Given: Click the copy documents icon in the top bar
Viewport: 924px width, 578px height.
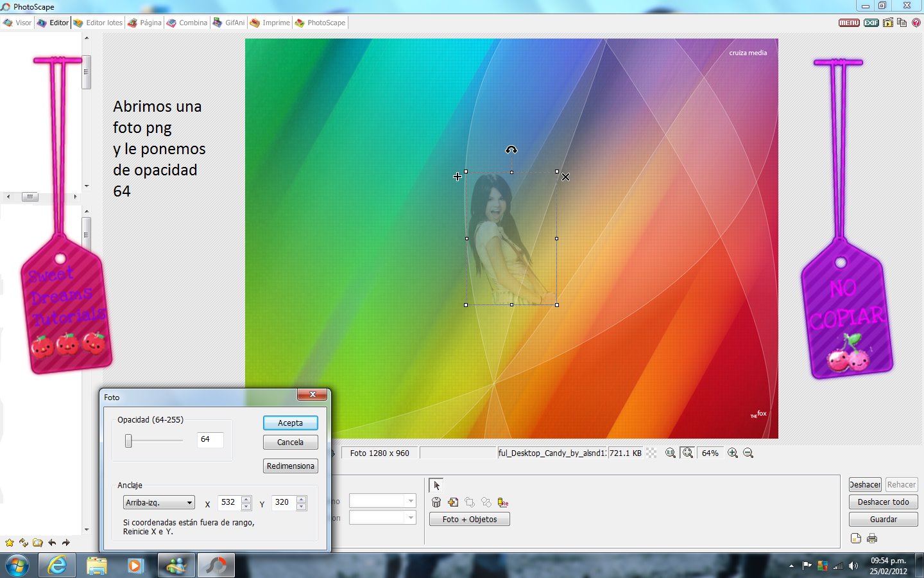Looking at the screenshot, I should (x=902, y=22).
